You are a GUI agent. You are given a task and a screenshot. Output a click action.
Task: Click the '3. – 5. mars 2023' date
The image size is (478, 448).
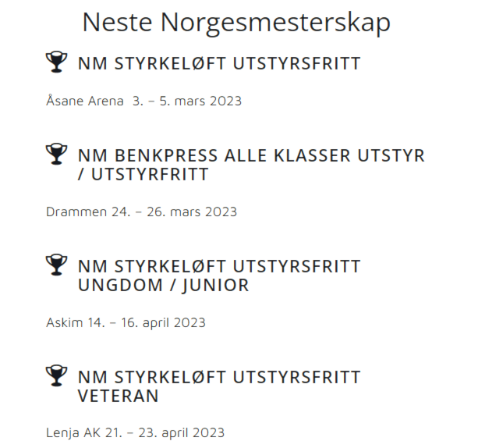(x=187, y=101)
